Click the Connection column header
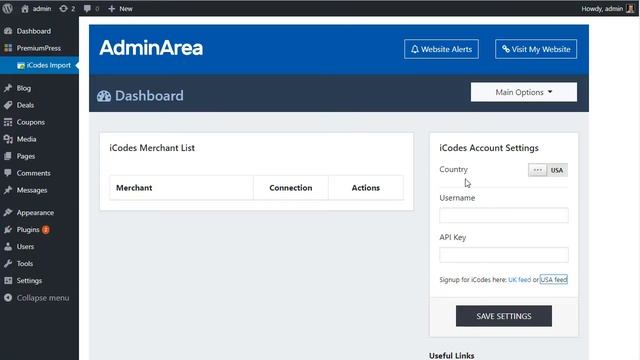 [291, 188]
